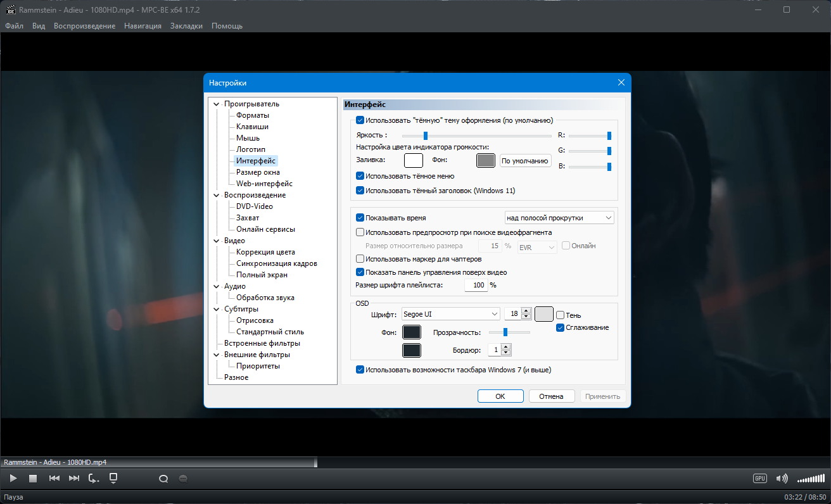This screenshot has height=504, width=831.
Task: Click the 03:22 / 08:50 time display
Action: [x=805, y=497]
